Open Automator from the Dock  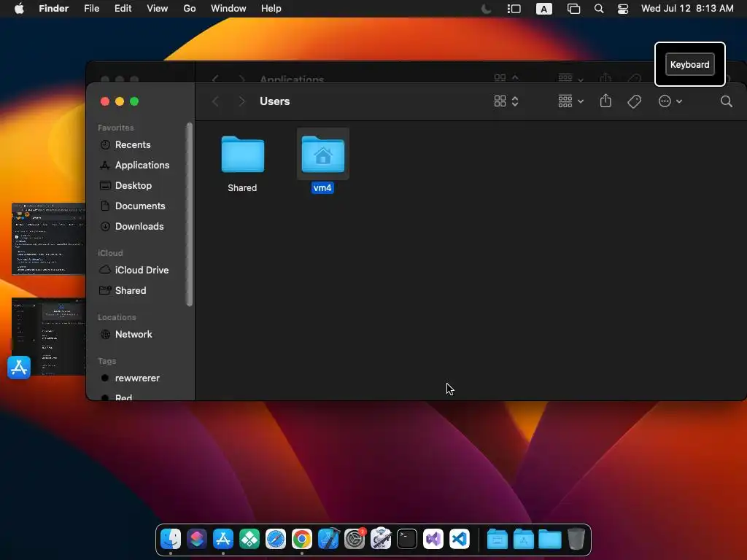click(x=381, y=539)
